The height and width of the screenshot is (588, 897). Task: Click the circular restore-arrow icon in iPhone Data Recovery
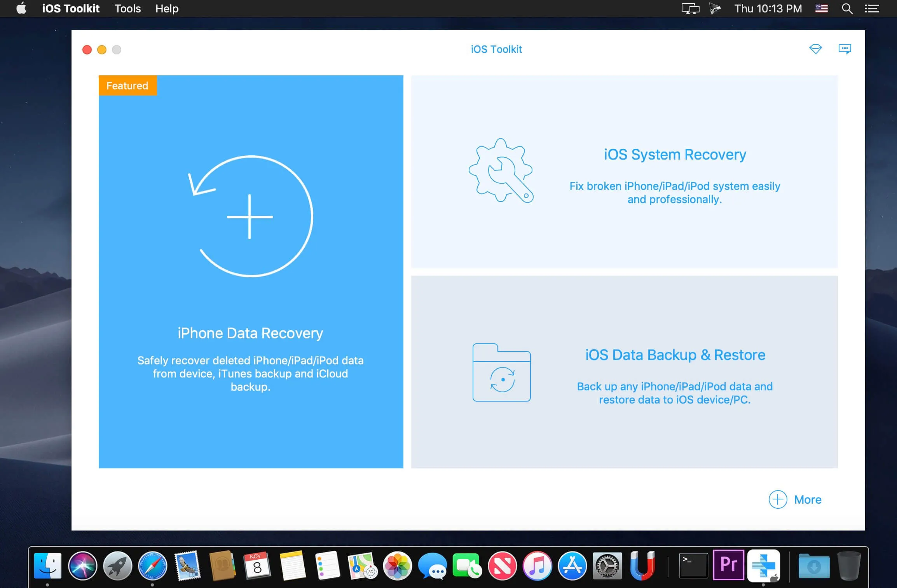(x=251, y=216)
